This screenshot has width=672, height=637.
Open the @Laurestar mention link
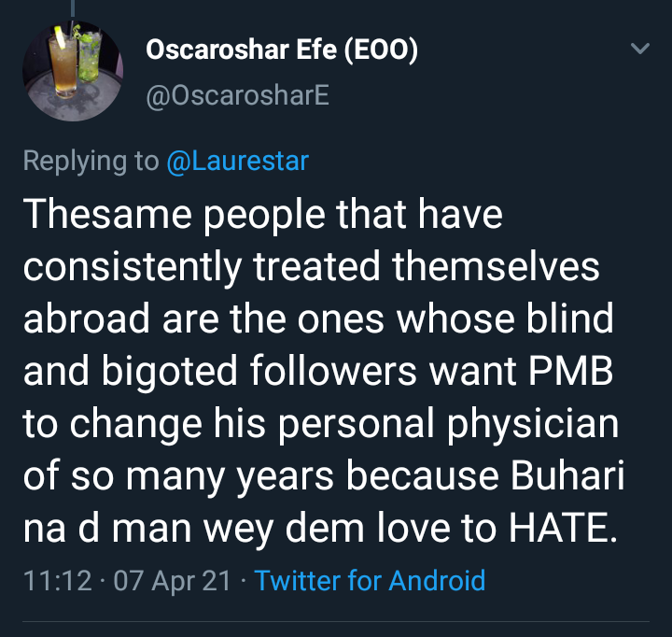coord(237,162)
